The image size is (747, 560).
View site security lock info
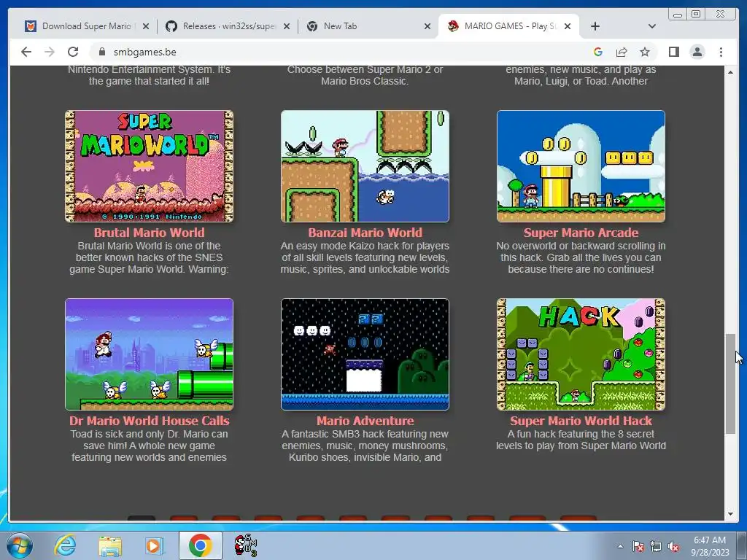click(x=101, y=52)
